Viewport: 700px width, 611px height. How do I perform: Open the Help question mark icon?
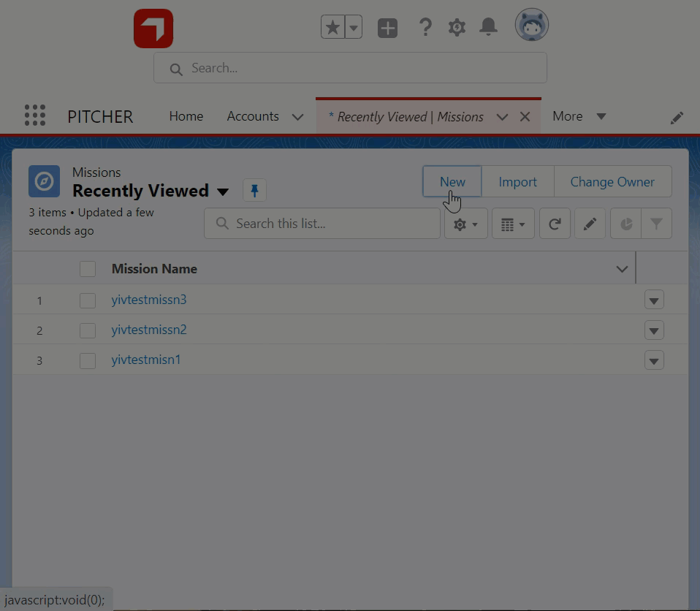(x=425, y=28)
